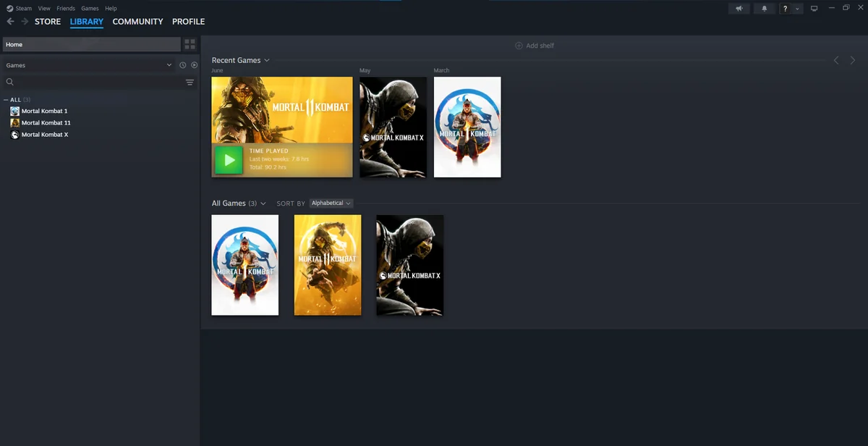Open Mortal Kombat 1 cover under March
The width and height of the screenshot is (868, 446).
(x=467, y=127)
